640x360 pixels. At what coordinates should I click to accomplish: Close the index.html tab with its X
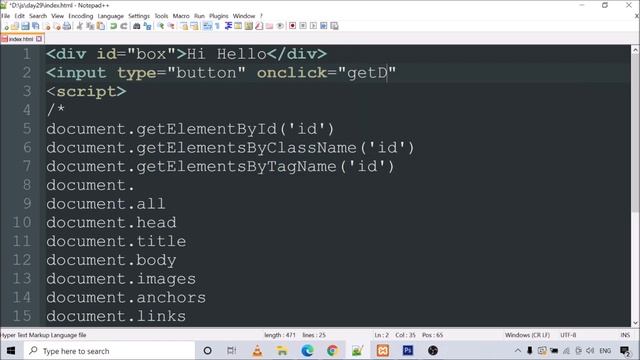pos(39,39)
